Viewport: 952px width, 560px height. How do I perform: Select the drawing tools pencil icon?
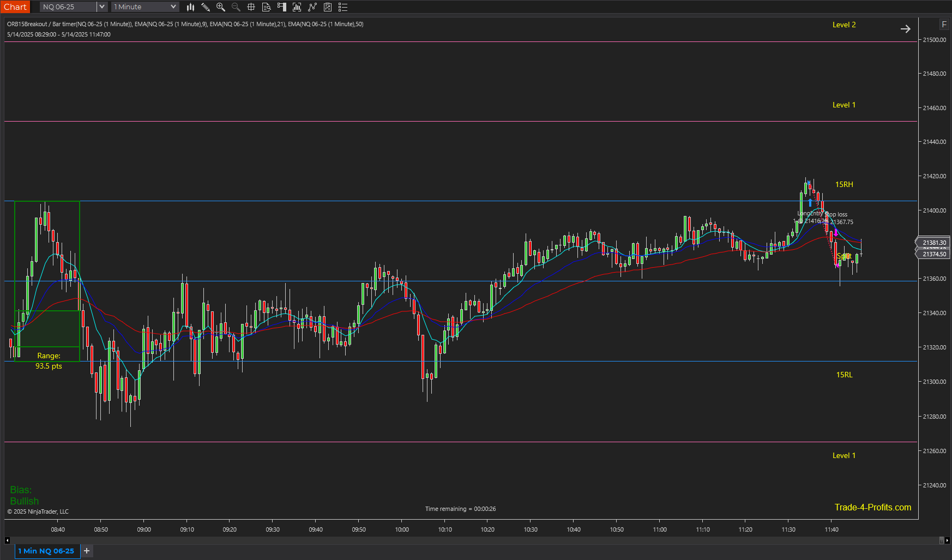[206, 7]
